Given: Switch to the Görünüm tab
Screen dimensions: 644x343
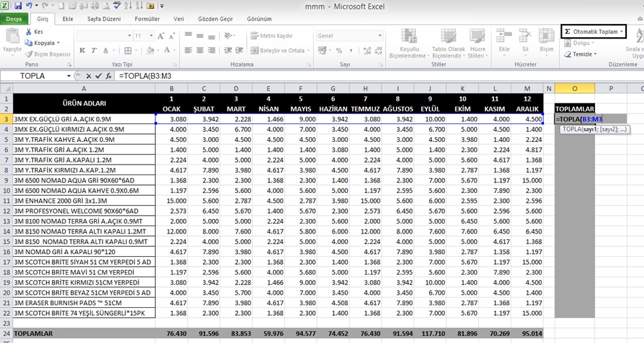Looking at the screenshot, I should pyautogui.click(x=259, y=19).
